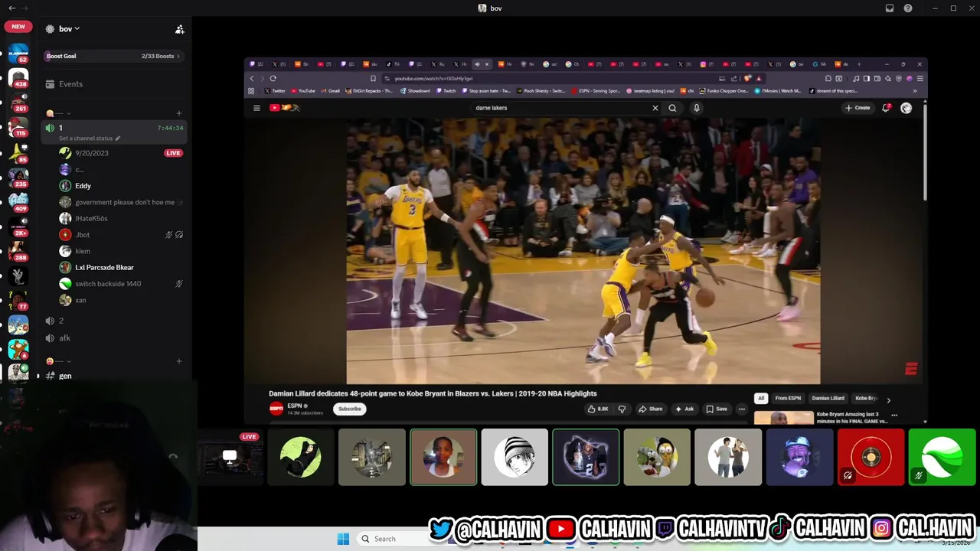Click the YouTube microphone voice search icon

click(696, 108)
